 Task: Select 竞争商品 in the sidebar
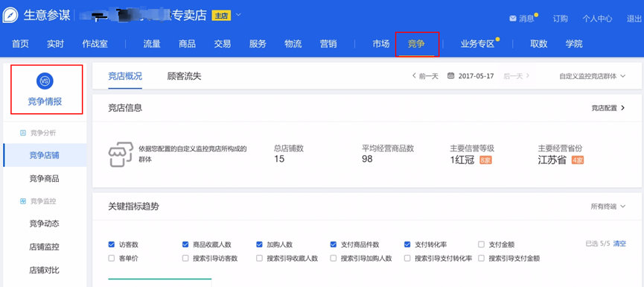pyautogui.click(x=44, y=178)
